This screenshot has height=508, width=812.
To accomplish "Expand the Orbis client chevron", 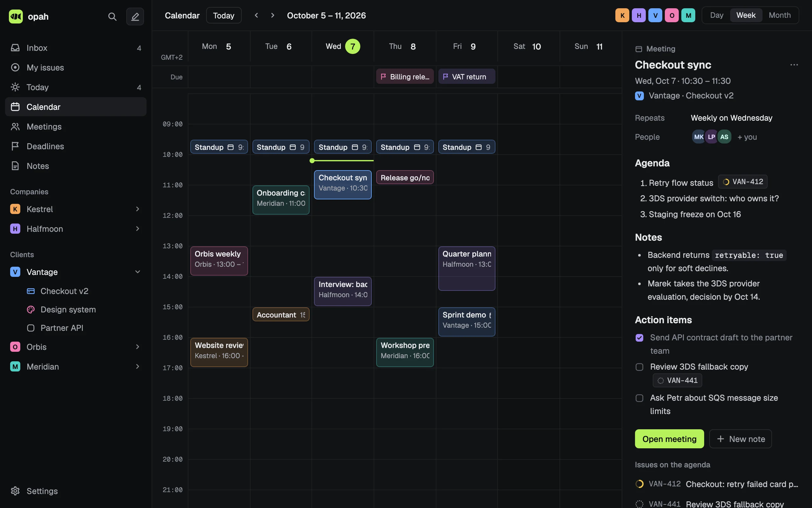I will 137,347.
